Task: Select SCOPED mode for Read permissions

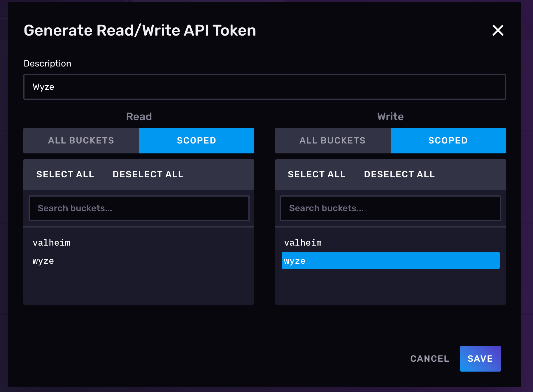Action: click(196, 140)
